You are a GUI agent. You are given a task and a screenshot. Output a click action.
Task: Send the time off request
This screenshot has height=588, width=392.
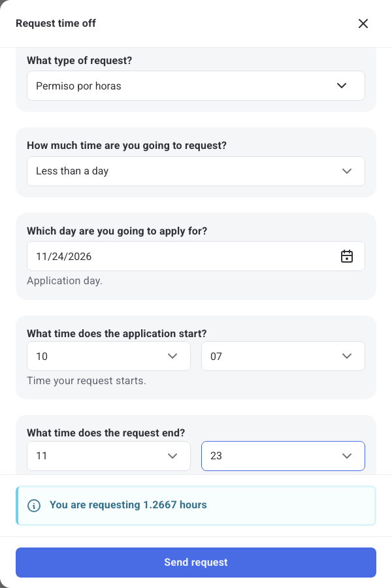[x=196, y=563]
